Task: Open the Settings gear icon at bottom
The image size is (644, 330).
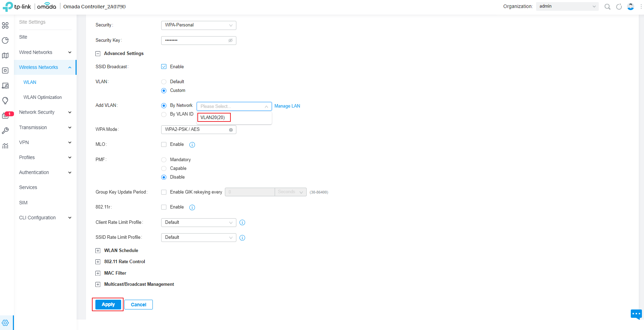Action: [x=5, y=323]
